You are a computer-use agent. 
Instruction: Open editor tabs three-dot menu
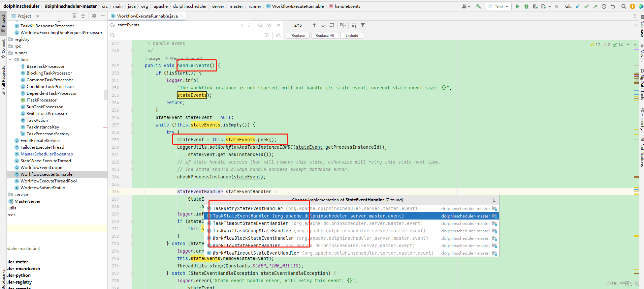[x=635, y=16]
